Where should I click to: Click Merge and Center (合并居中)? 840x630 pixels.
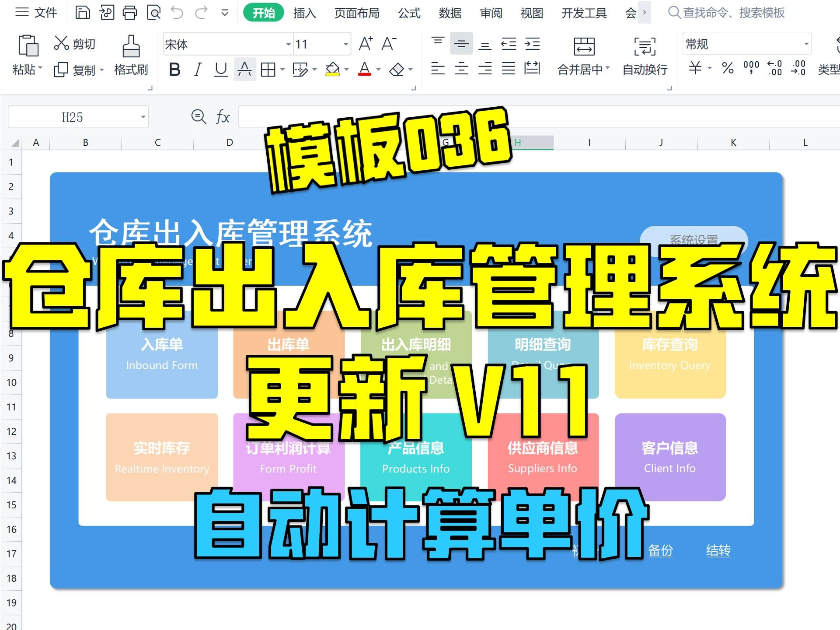[583, 56]
